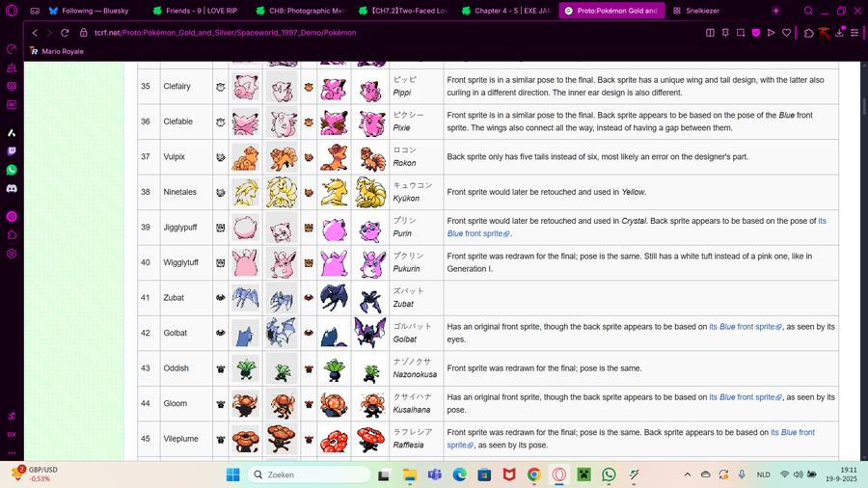Open Golbat's 'its Blue front sprite' link
The height and width of the screenshot is (488, 868).
click(746, 326)
